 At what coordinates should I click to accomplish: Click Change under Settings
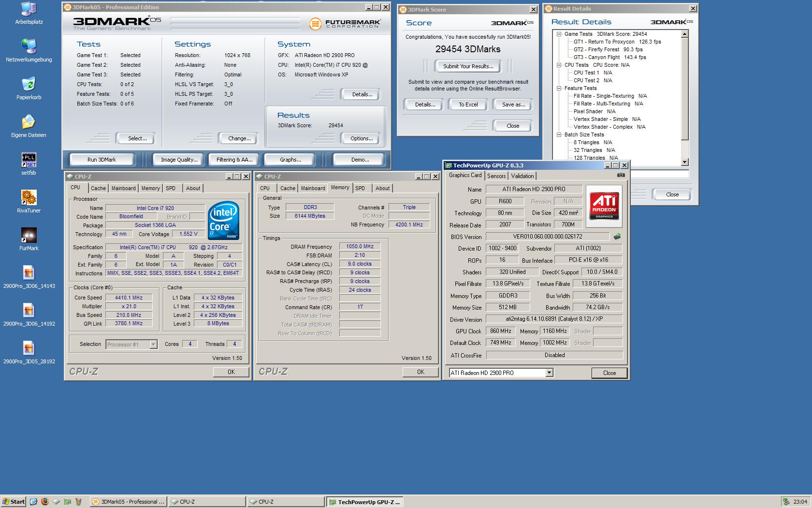(x=239, y=138)
